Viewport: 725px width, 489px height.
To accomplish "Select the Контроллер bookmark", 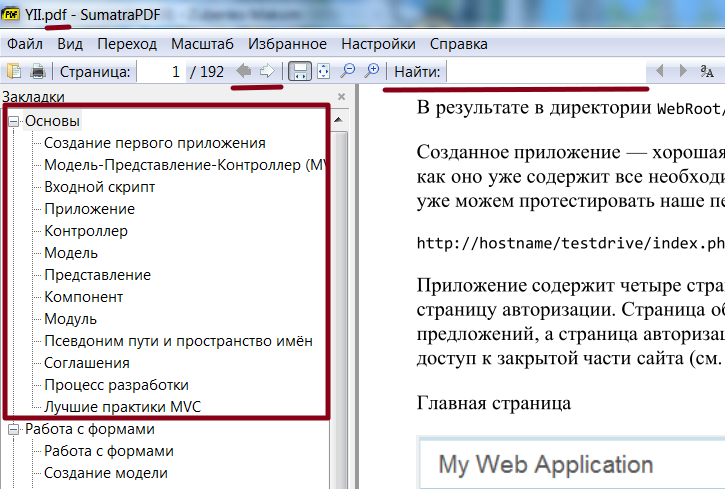I will [x=86, y=231].
